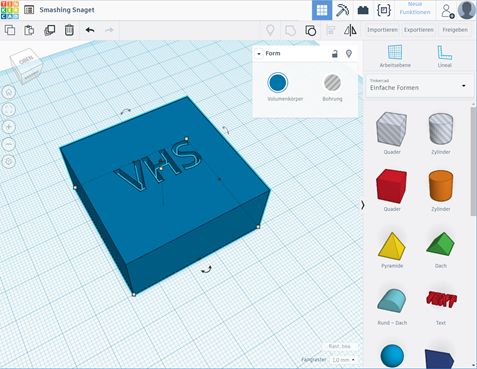Open the Einfache Formen shape category dropdown
This screenshot has width=477, height=369.
(x=419, y=85)
